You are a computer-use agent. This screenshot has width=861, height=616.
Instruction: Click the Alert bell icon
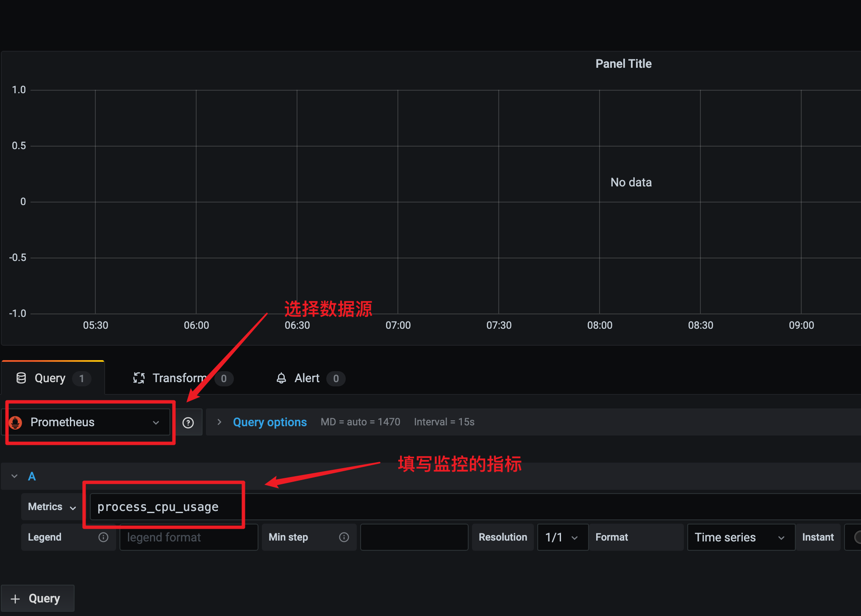[x=281, y=378]
